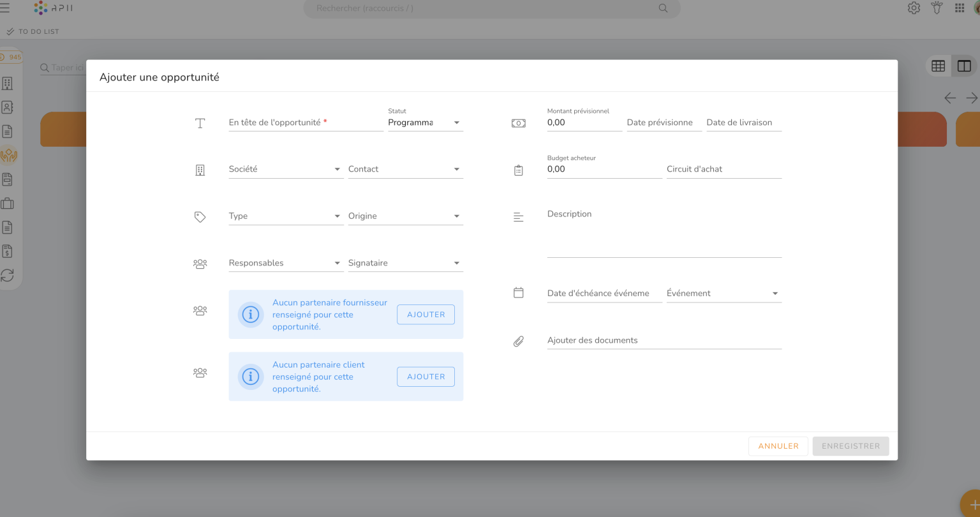Expand the Événement dropdown
This screenshot has height=517, width=980.
point(775,294)
